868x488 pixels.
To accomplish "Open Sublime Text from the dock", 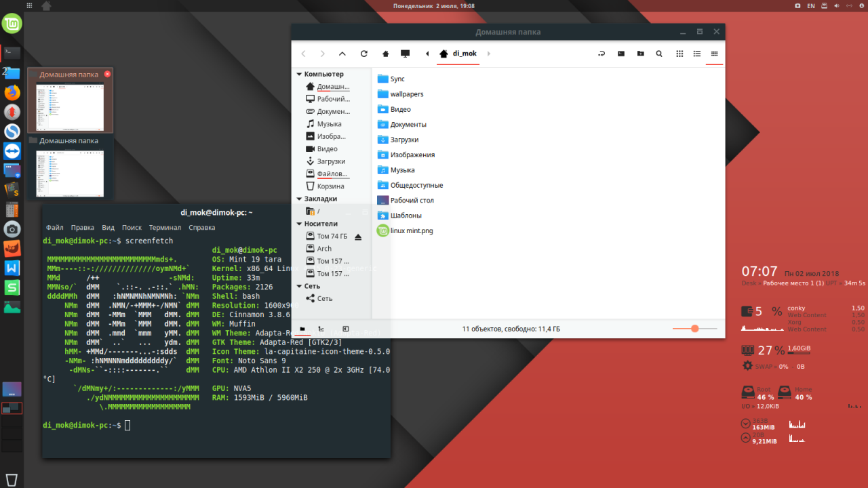I will coord(12,190).
